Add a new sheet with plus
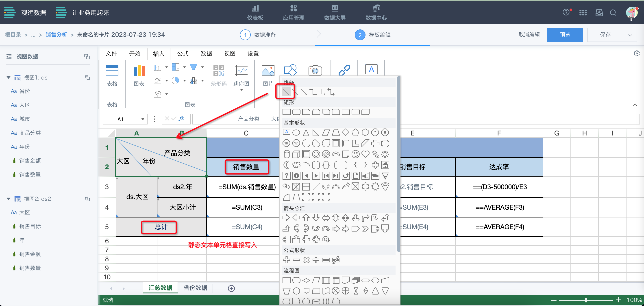The width and height of the screenshot is (644, 306). click(x=231, y=288)
